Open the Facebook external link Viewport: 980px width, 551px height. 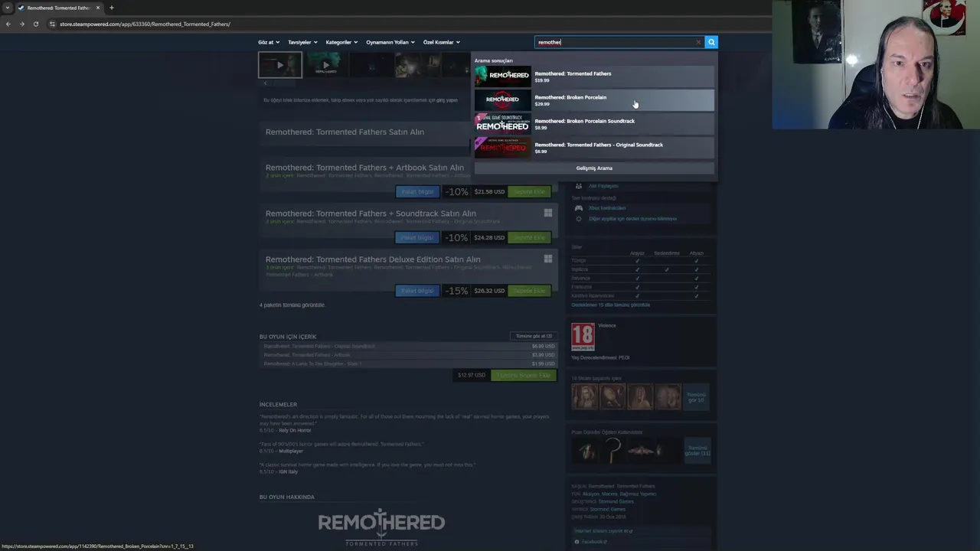[593, 542]
